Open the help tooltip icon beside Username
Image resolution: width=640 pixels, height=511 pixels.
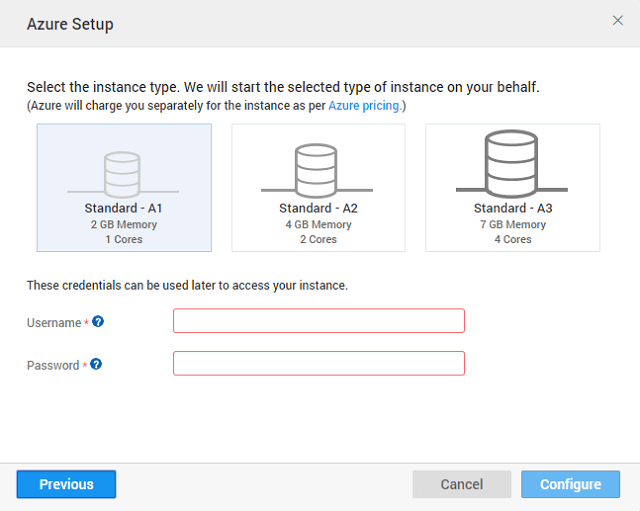click(98, 322)
